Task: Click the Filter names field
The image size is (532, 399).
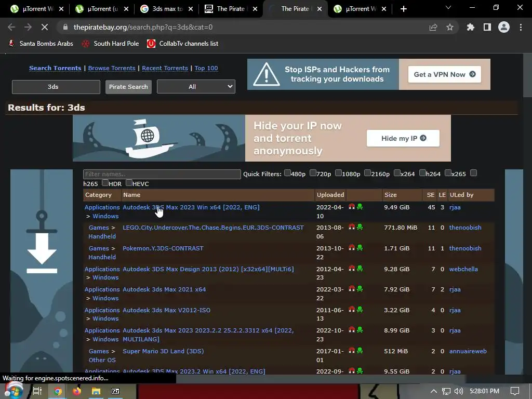Action: (162, 174)
